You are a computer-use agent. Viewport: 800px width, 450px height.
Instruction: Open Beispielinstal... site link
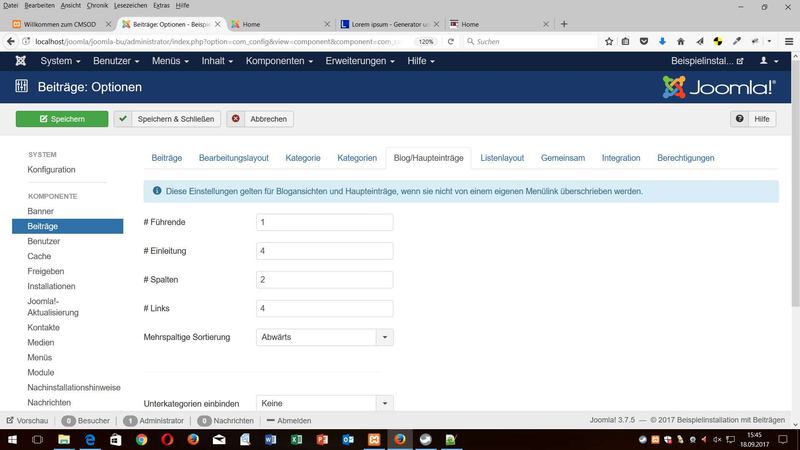click(707, 61)
